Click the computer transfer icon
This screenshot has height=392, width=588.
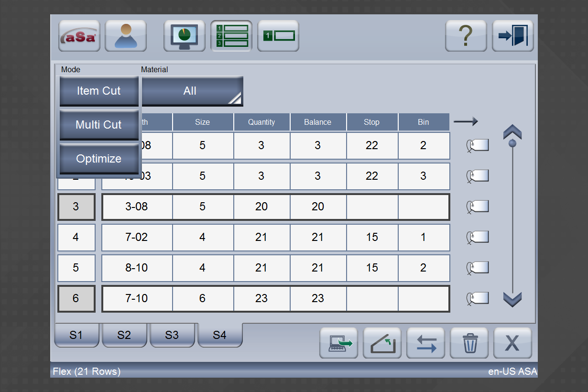coord(339,343)
